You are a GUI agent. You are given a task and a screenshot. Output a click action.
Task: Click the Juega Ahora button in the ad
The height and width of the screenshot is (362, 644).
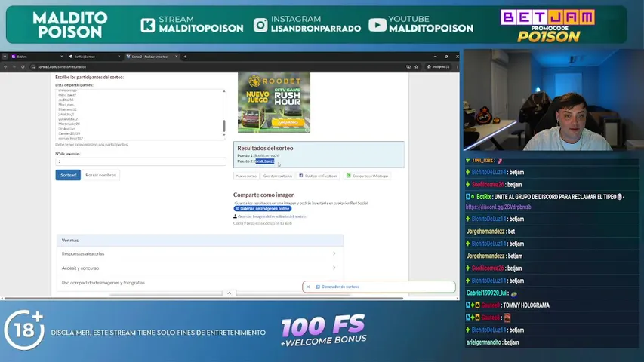[x=288, y=122]
